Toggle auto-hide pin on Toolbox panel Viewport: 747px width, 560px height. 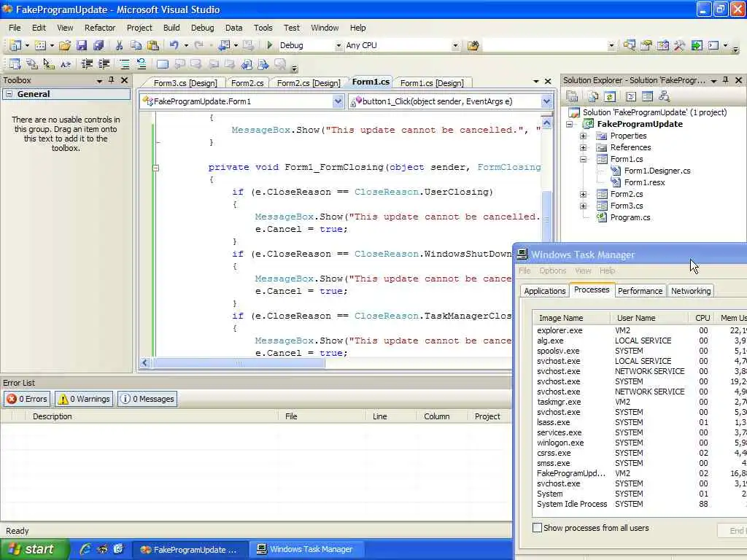pyautogui.click(x=112, y=80)
